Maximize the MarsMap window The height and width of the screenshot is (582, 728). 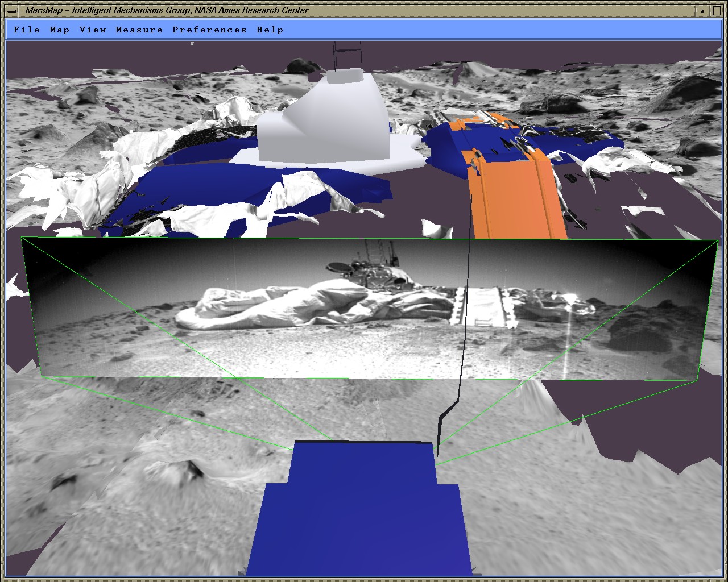716,10
